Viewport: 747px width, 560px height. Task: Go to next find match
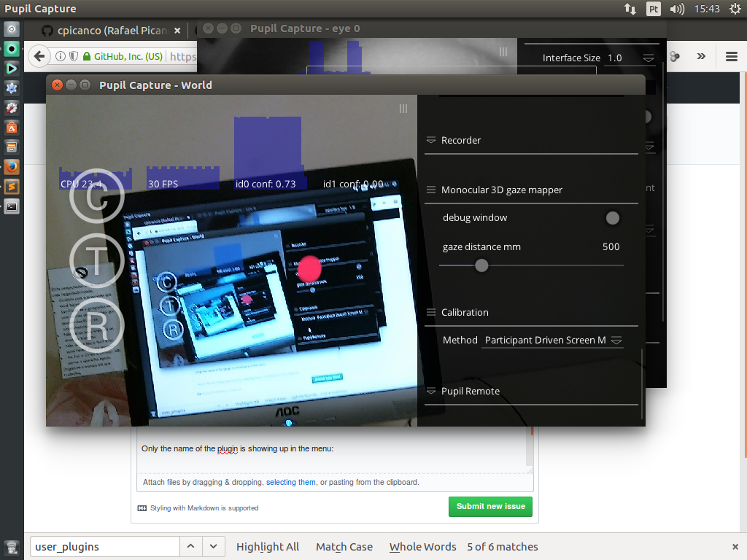pyautogui.click(x=214, y=547)
